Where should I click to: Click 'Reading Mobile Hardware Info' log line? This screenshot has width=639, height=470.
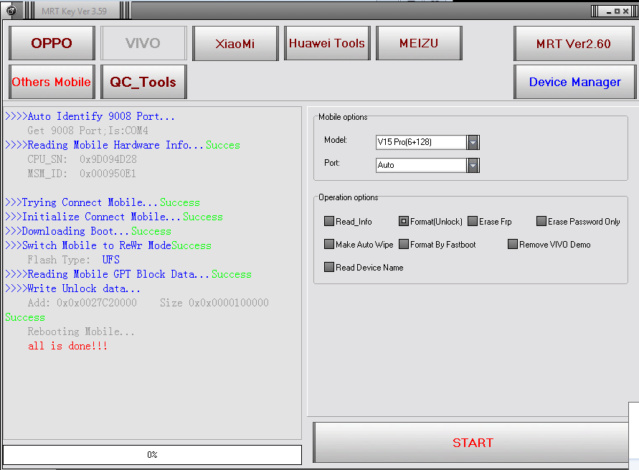coord(122,145)
